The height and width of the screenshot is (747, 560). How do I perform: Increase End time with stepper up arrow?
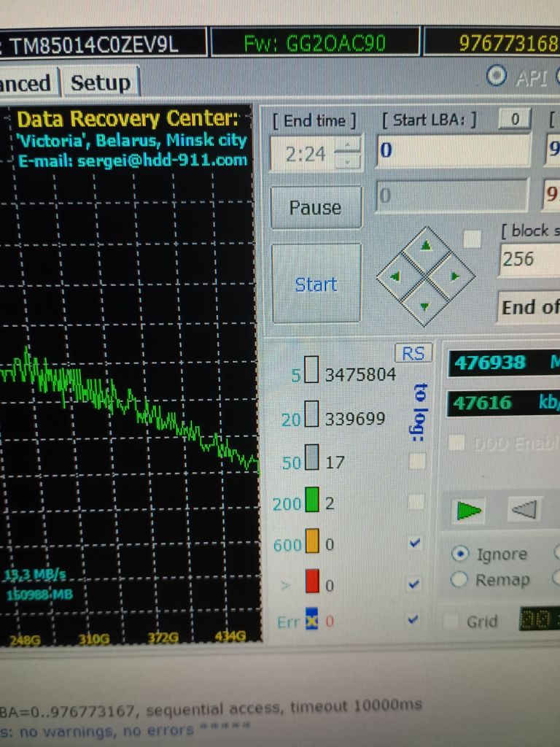348,144
